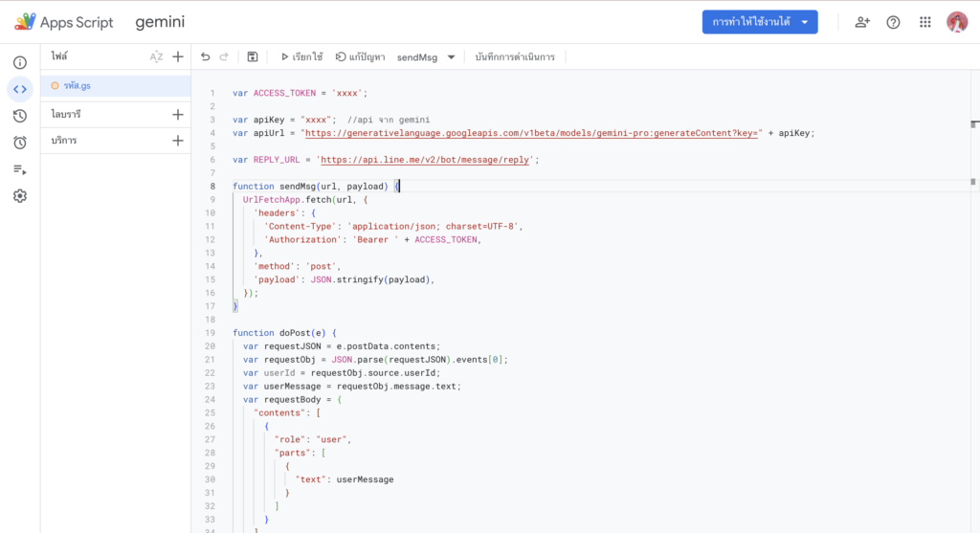This screenshot has height=533, width=980.
Task: Click "parts" key on line 28
Action: [x=292, y=453]
